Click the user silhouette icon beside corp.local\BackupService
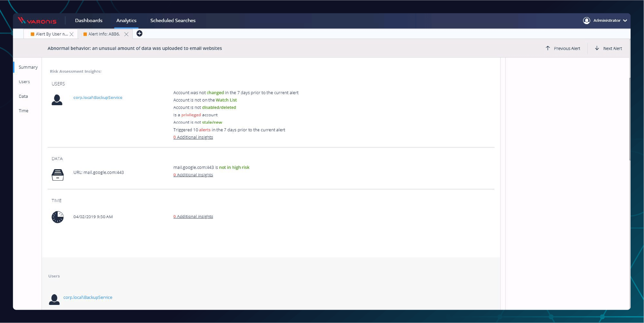The image size is (644, 323). coord(57,100)
